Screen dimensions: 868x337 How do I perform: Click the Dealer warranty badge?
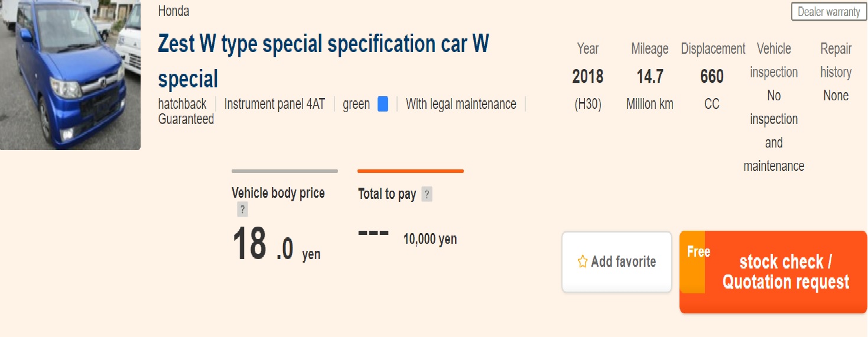(x=828, y=12)
